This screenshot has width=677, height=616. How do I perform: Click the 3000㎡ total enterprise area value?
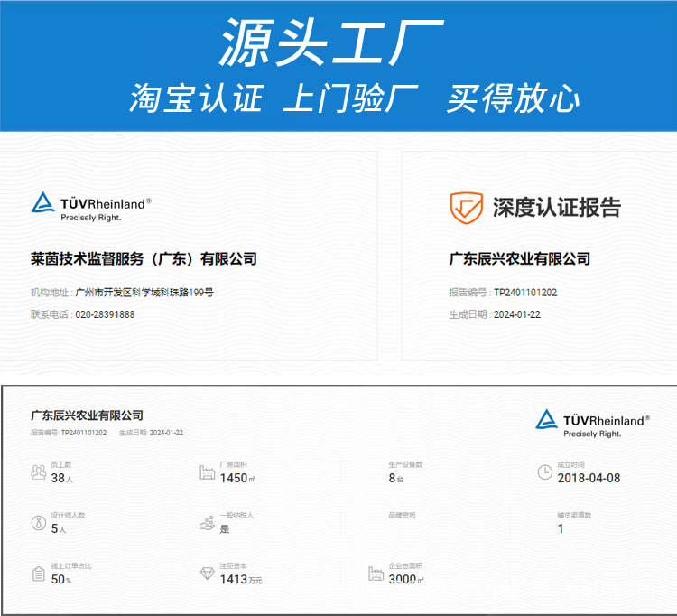pos(406,579)
